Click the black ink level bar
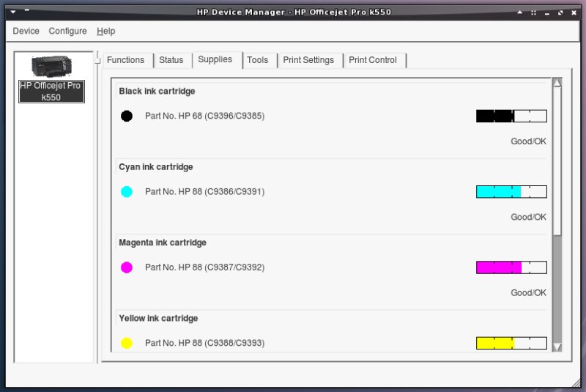 511,116
